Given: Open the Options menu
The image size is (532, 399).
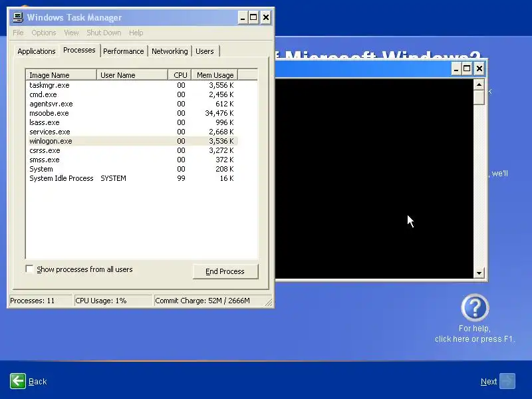Looking at the screenshot, I should [x=44, y=33].
